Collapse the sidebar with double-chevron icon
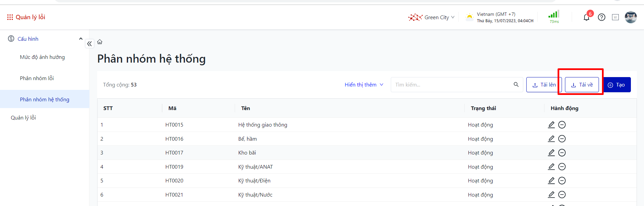This screenshot has height=206, width=644. 89,44
